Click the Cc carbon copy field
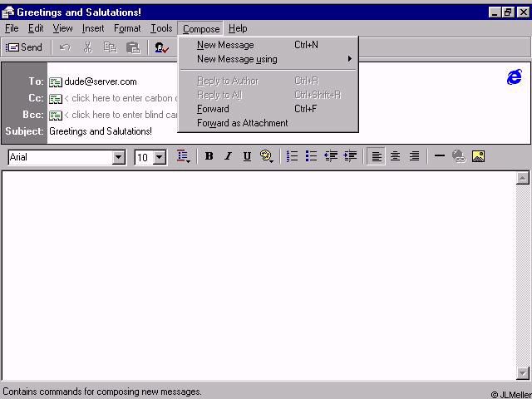Screen dimensions: 532x399 (121, 98)
